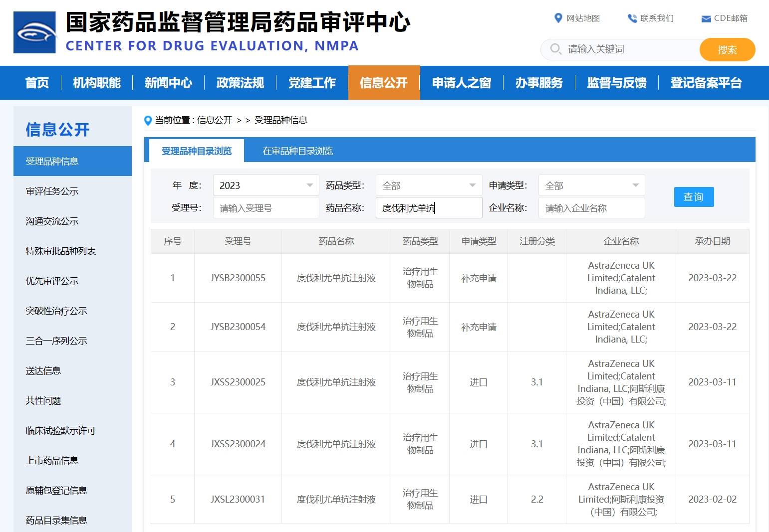The image size is (769, 532).
Task: Open the 政策法规 navigation menu
Action: (x=240, y=83)
